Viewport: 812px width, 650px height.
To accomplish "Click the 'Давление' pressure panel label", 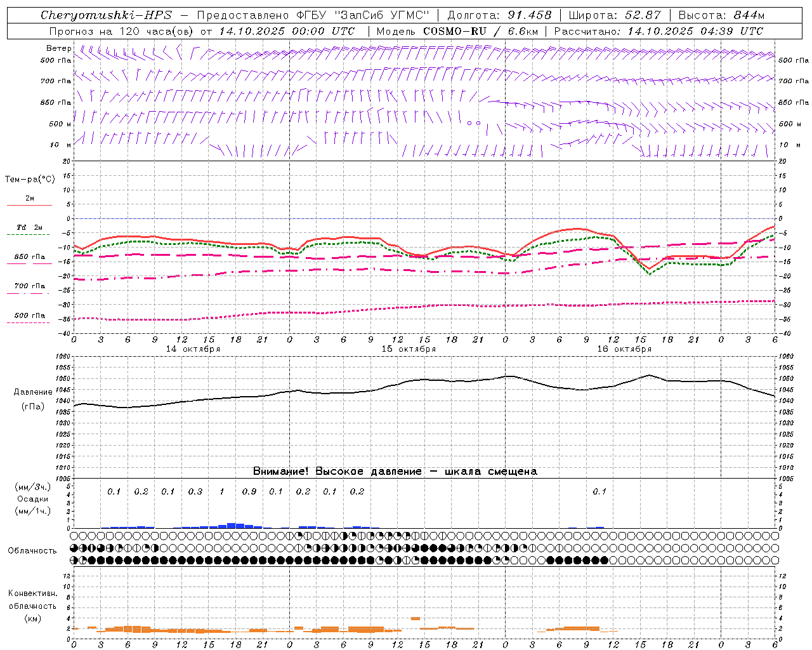I will [x=33, y=392].
